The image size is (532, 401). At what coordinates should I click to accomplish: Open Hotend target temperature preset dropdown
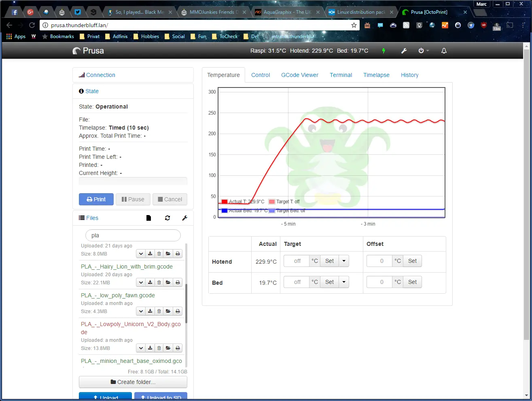[344, 261]
